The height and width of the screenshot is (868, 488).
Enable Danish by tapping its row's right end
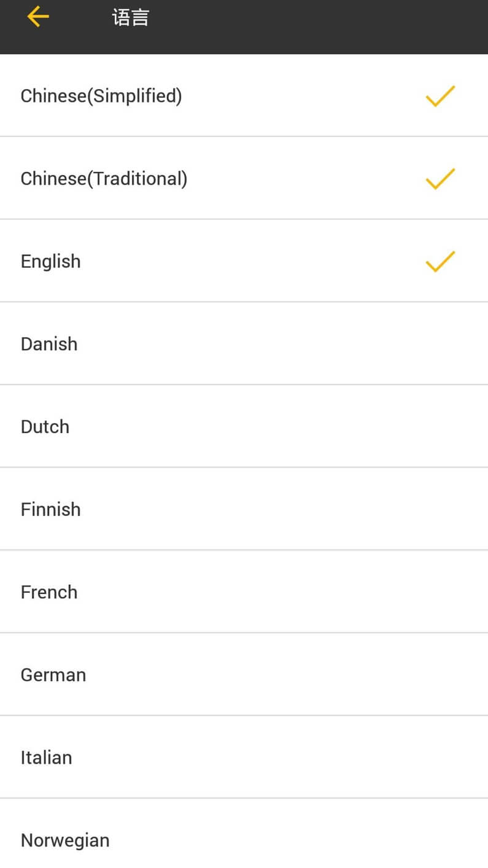pos(440,344)
